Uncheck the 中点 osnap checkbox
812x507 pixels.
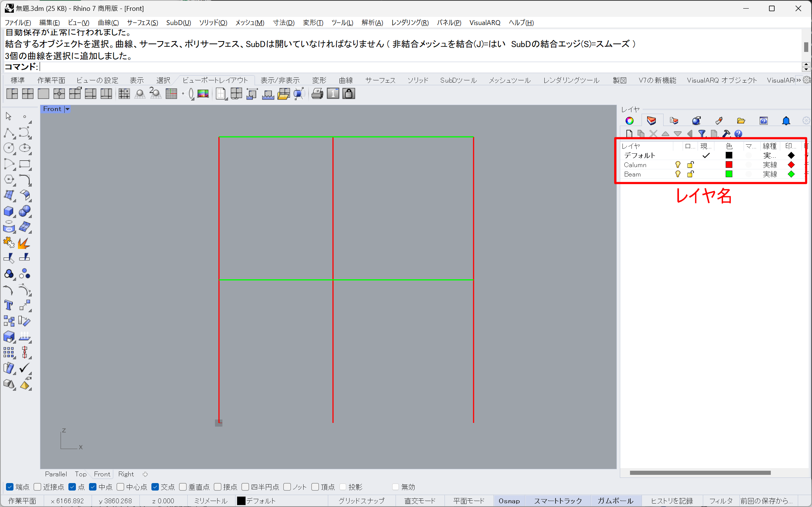(x=93, y=487)
